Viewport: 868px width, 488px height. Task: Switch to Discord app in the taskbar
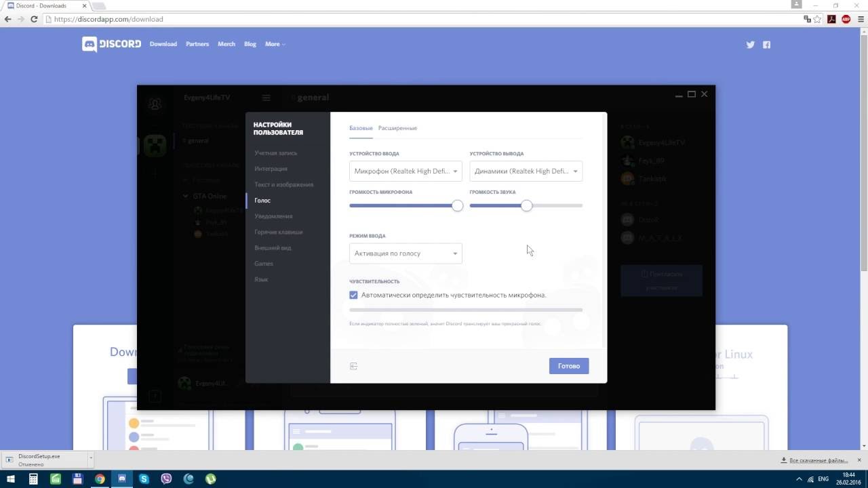(x=122, y=479)
